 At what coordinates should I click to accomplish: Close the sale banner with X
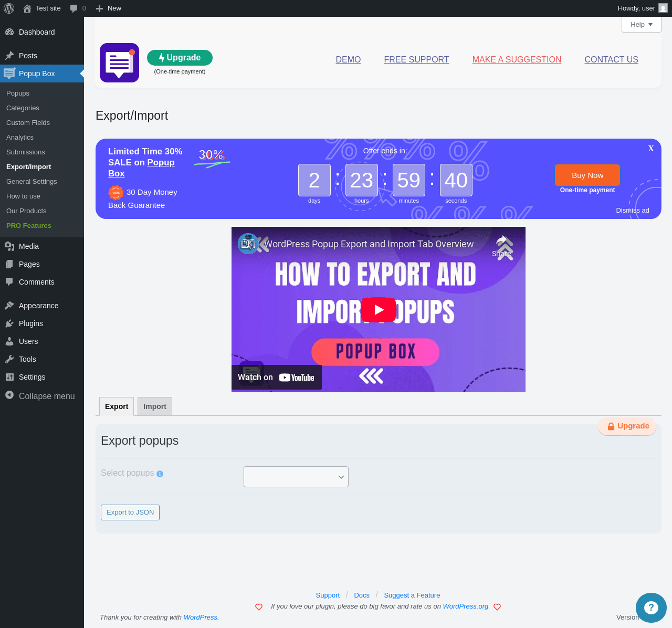pos(651,149)
